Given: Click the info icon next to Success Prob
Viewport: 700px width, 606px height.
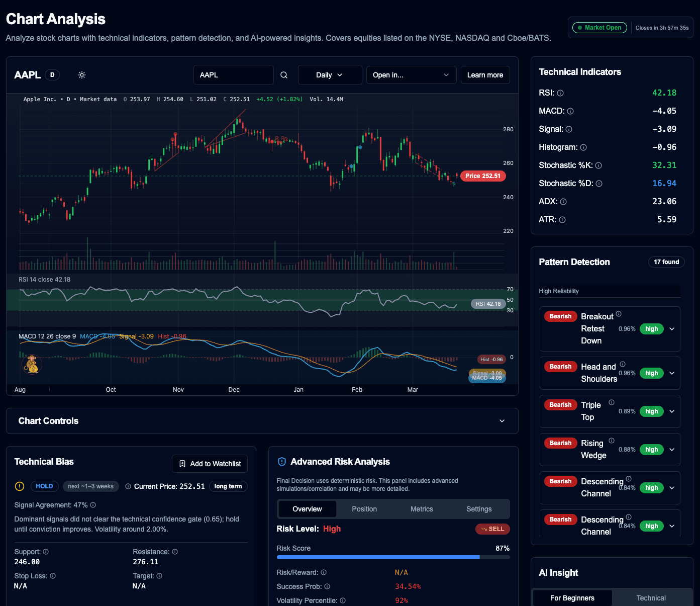Looking at the screenshot, I should pos(327,586).
